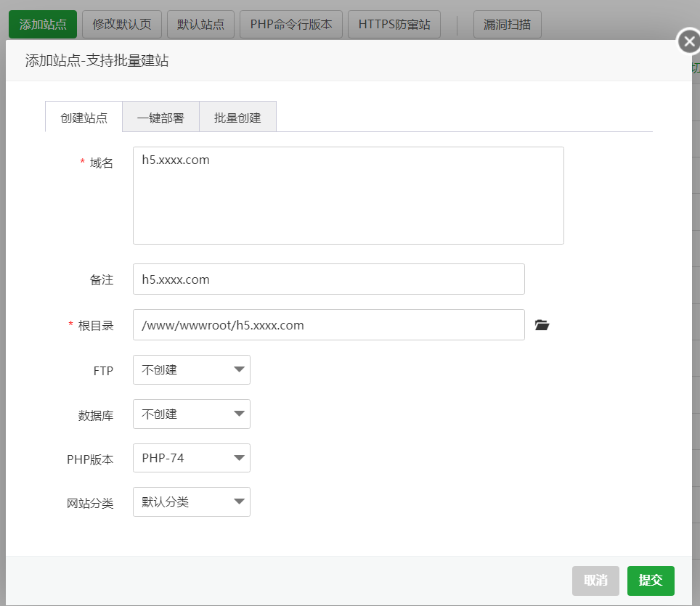Click the 取消 cancel button
The height and width of the screenshot is (606, 700).
[595, 581]
